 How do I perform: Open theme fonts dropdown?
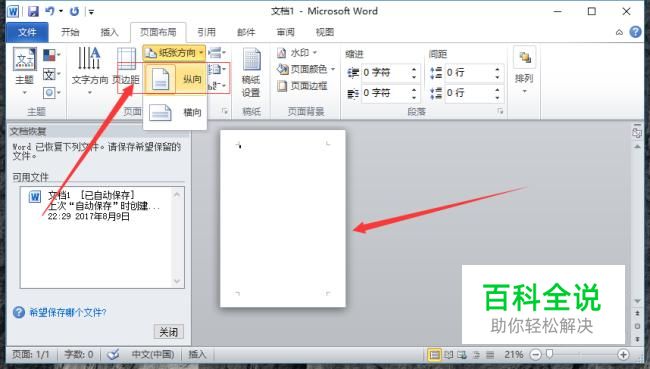click(52, 75)
